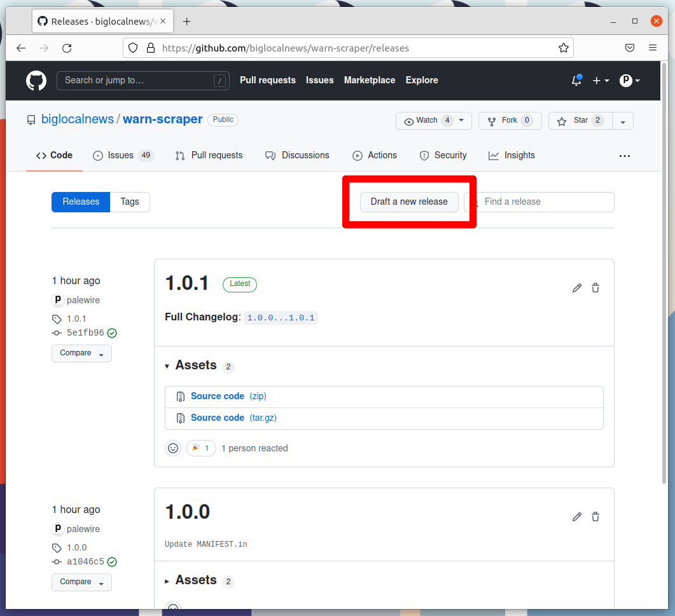The width and height of the screenshot is (675, 616).
Task: Open the Pocket save icon
Action: coord(629,48)
